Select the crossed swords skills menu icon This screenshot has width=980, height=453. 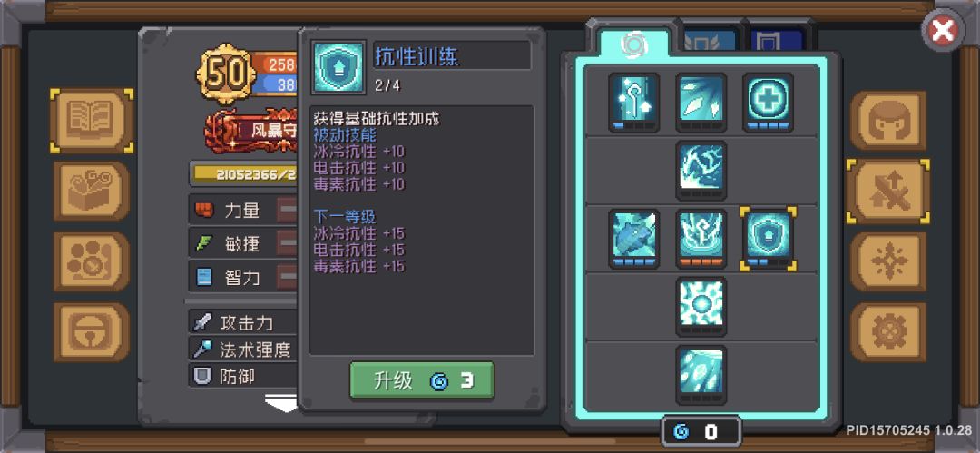point(888,192)
